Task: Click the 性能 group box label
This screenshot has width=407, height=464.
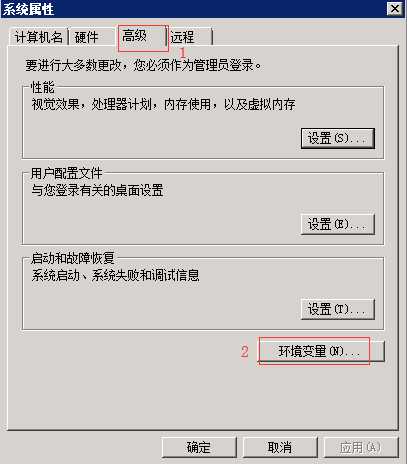Action: 42,88
